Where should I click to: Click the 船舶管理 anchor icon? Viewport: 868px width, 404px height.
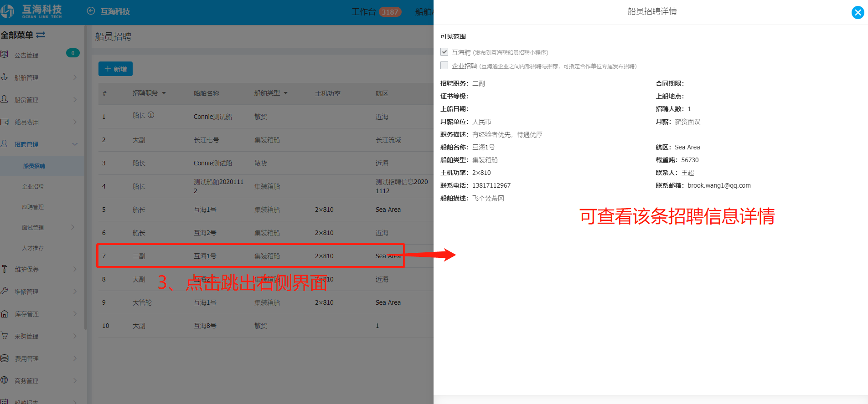coord(5,77)
